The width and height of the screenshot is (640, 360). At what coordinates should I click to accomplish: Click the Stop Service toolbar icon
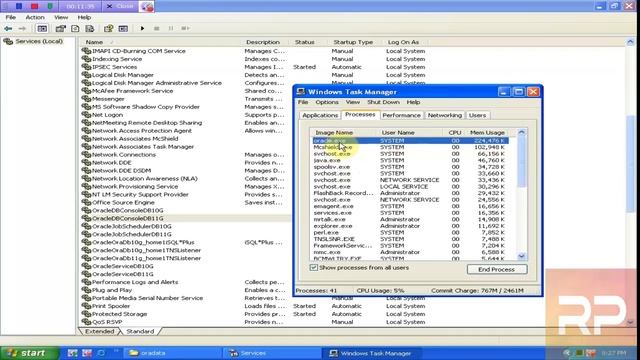(156, 29)
